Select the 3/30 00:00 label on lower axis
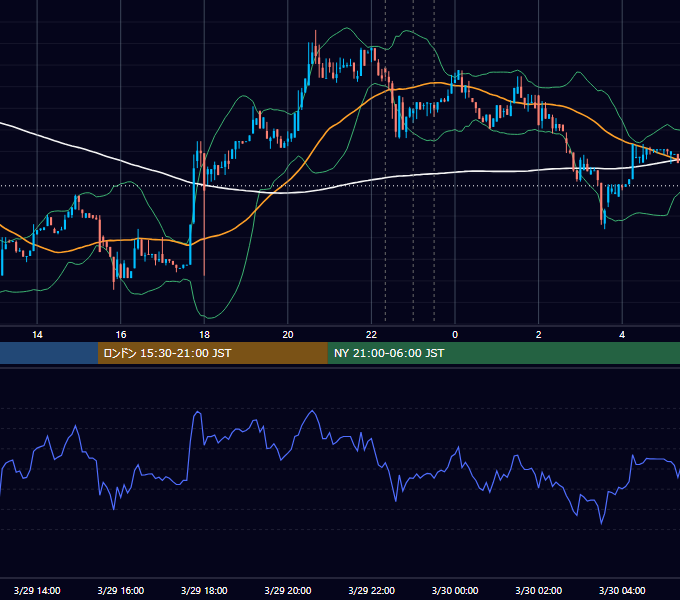 coord(455,590)
